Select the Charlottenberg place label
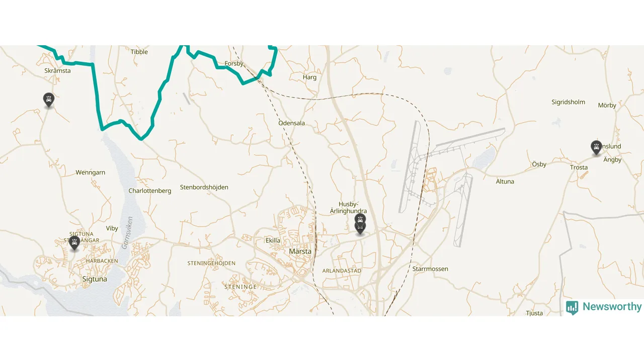 point(150,191)
